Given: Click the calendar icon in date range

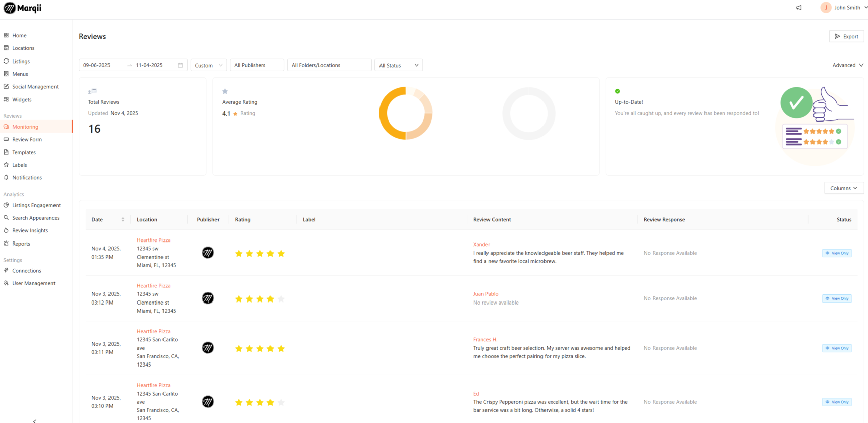Looking at the screenshot, I should [180, 65].
